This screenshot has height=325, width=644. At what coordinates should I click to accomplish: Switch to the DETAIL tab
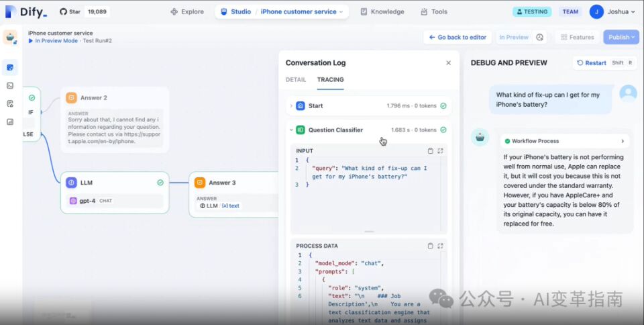click(296, 80)
